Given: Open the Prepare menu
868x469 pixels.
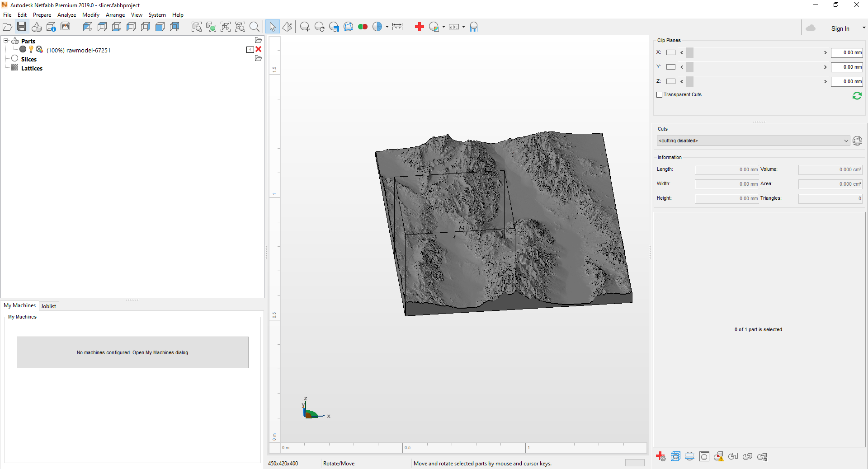Looking at the screenshot, I should 42,15.
